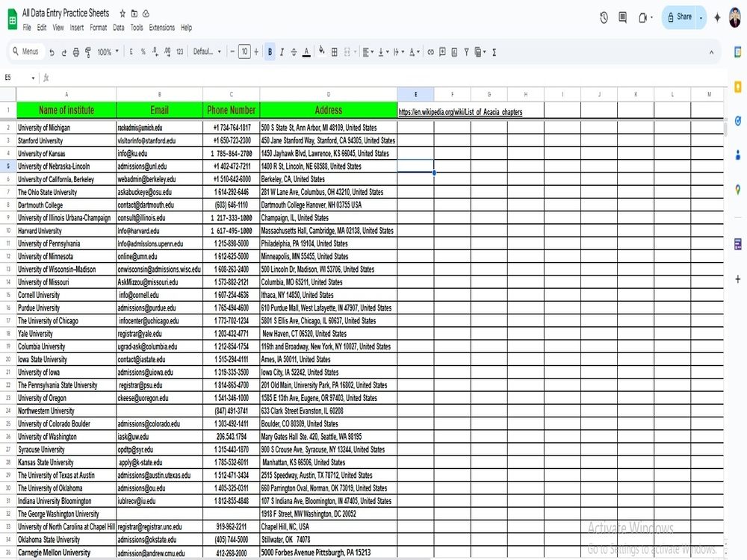Open the Gemini assistant star icon
Image resolution: width=747 pixels, height=560 pixels.
(x=717, y=18)
